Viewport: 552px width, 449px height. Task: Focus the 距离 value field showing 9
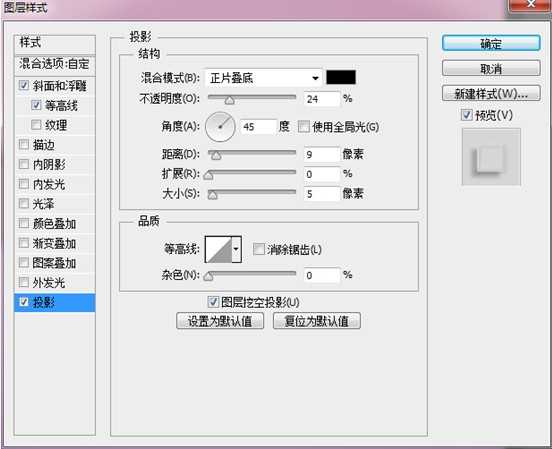tap(322, 154)
